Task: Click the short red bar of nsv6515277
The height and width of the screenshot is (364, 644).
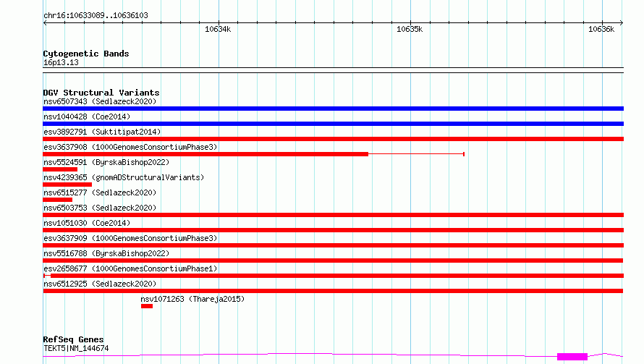Action: pyautogui.click(x=57, y=200)
